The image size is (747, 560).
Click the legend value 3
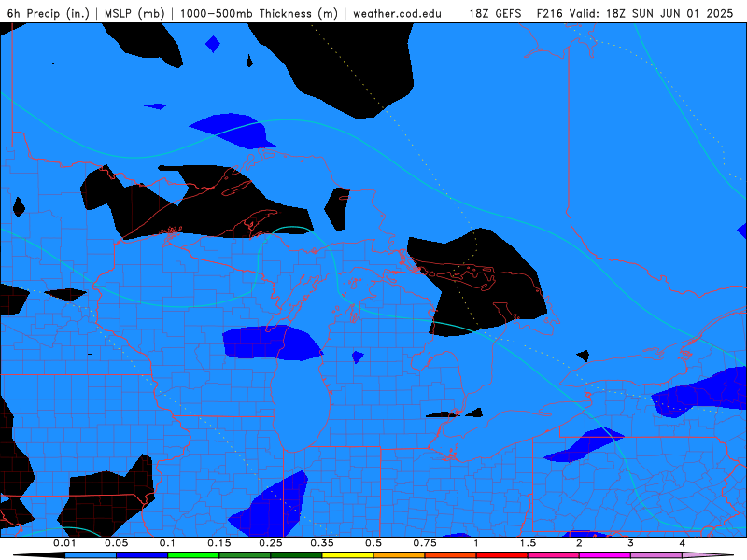coord(631,543)
